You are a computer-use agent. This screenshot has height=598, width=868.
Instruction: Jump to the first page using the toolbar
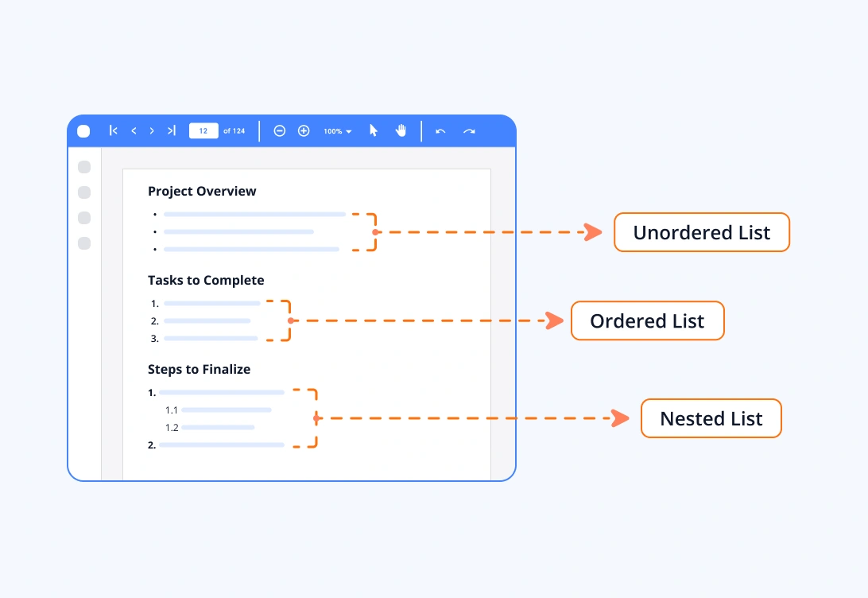[x=113, y=130]
